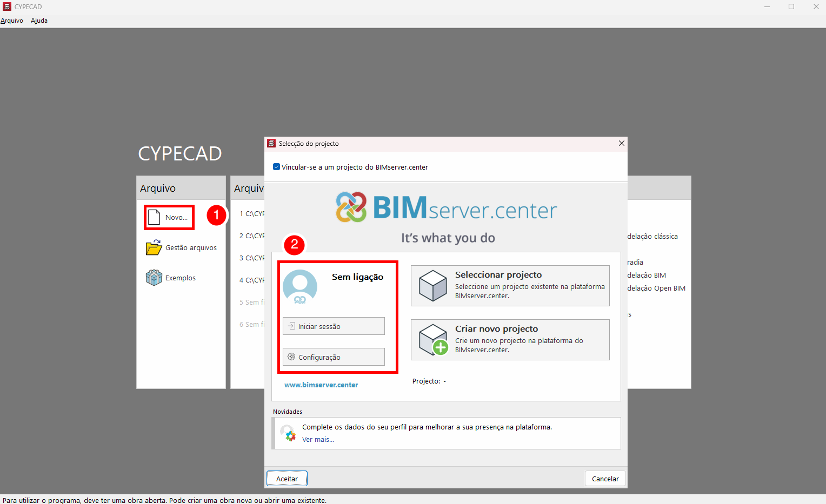Click the Criar novo projecto cube icon
This screenshot has height=504, width=826.
pyautogui.click(x=433, y=340)
